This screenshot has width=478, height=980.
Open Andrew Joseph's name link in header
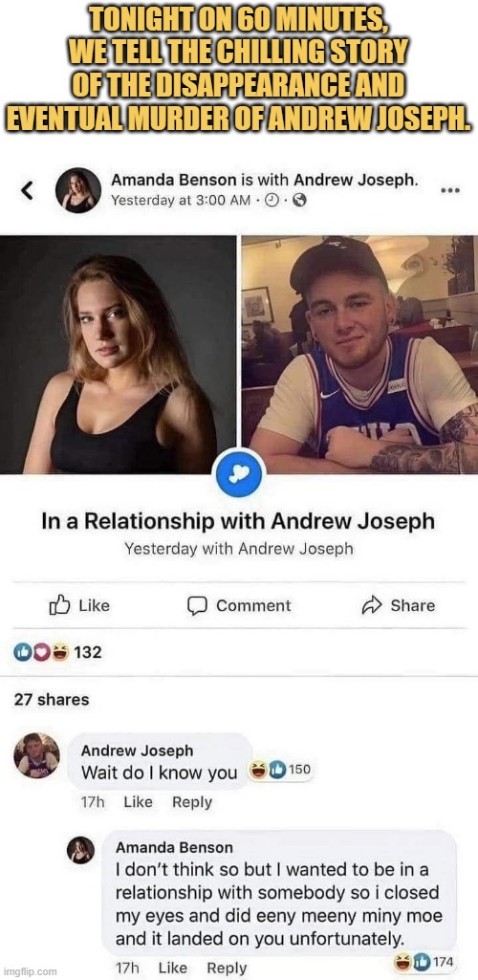(x=355, y=180)
